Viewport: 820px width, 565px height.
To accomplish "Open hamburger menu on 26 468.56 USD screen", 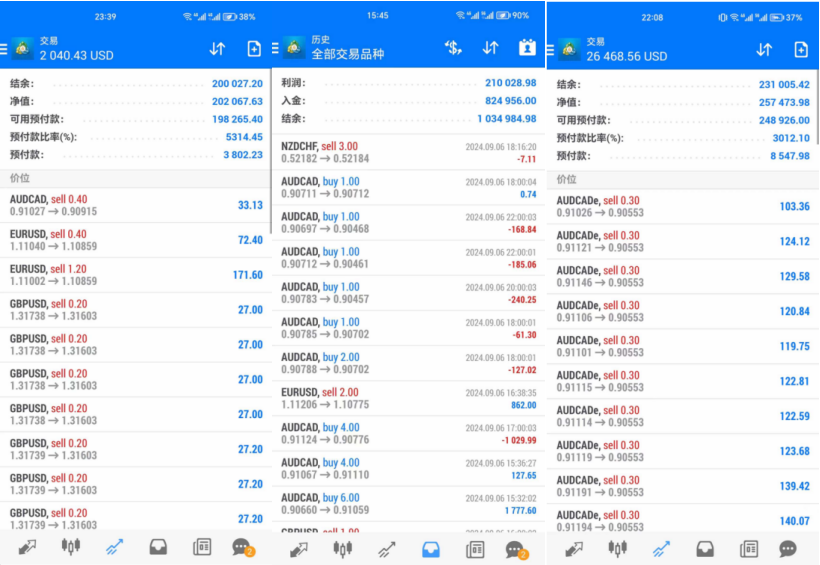I will pyautogui.click(x=550, y=50).
